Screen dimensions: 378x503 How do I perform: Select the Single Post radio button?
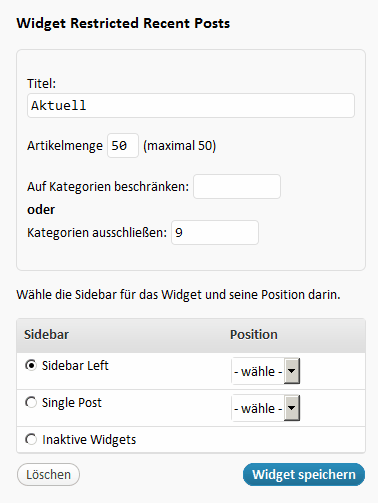point(31,402)
